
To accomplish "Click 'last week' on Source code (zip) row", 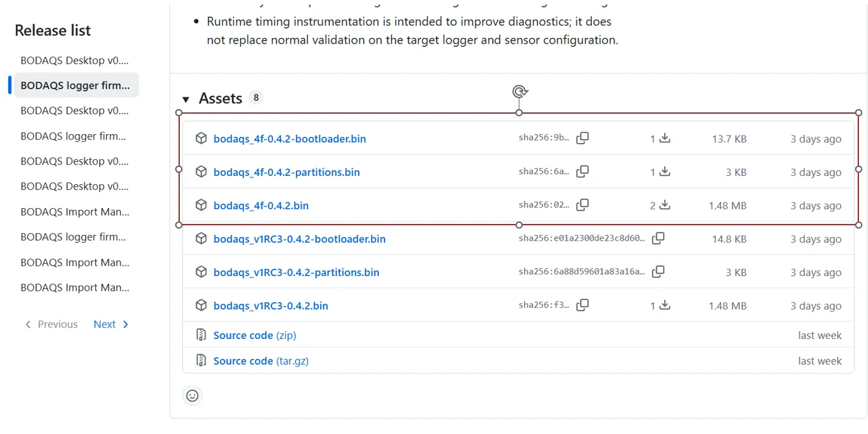I will point(819,335).
